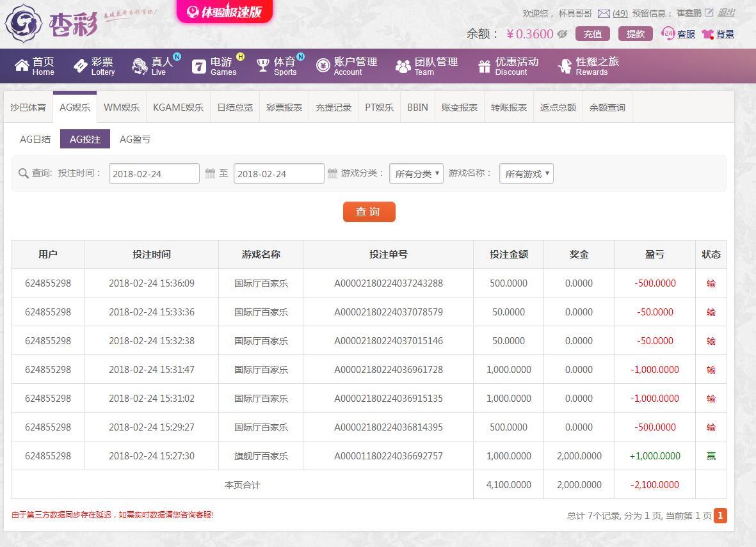The height and width of the screenshot is (547, 756).
Task: Click the 充值 recharge button
Action: point(592,34)
